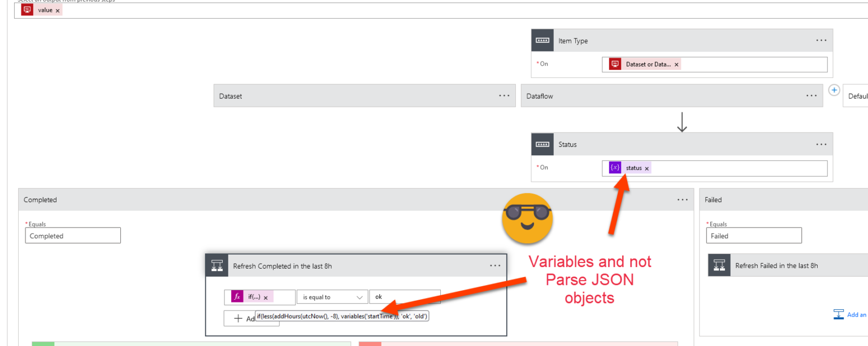Open the Dataflow case ellipsis menu
Screen dimensions: 868x346
tap(811, 95)
